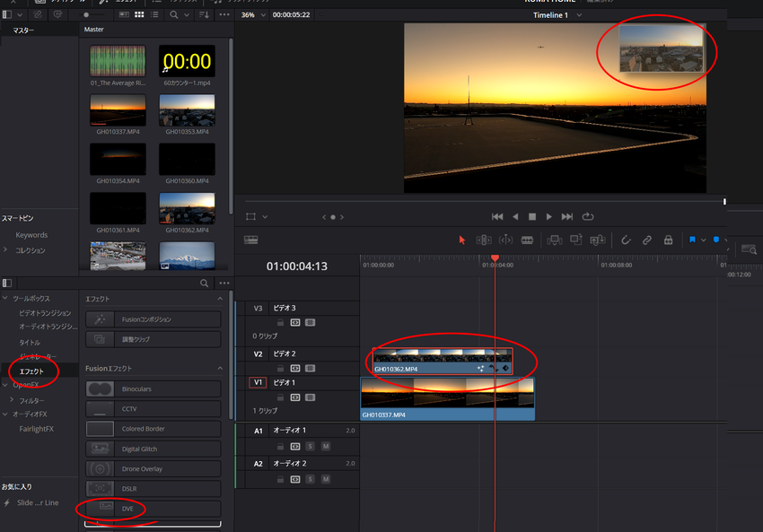This screenshot has height=532, width=763.
Task: Toggle auto track selector on V2
Action: (295, 368)
